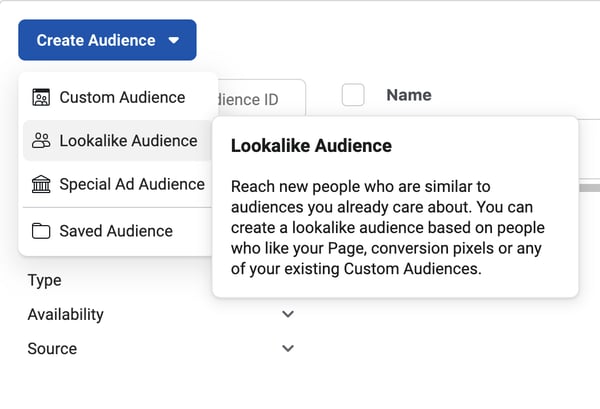This screenshot has height=409, width=600.
Task: Pick Special Ad Audience menu option
Action: pos(132,184)
